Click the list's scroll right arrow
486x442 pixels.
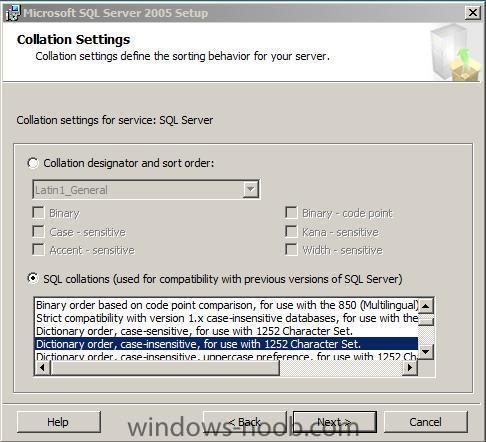coord(410,368)
